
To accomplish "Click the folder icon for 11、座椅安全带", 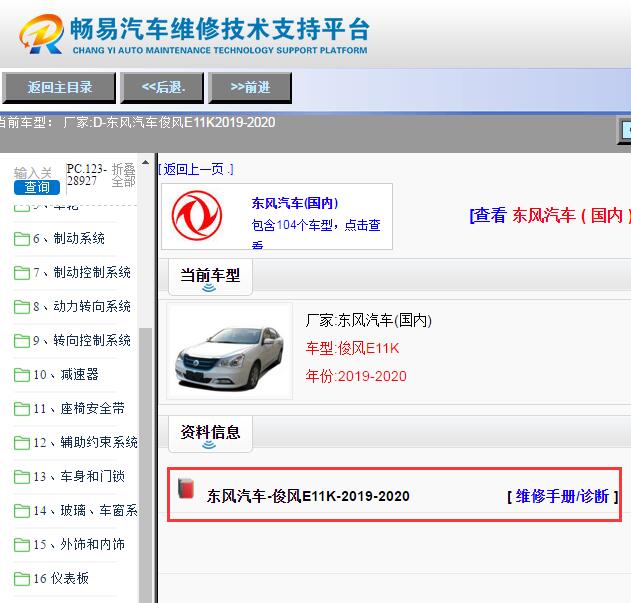I will [x=22, y=409].
